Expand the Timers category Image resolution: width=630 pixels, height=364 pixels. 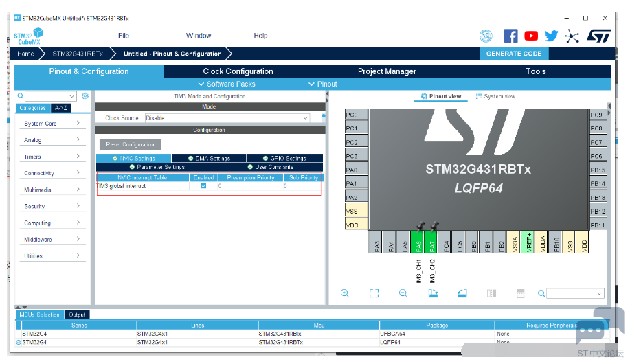tap(52, 157)
